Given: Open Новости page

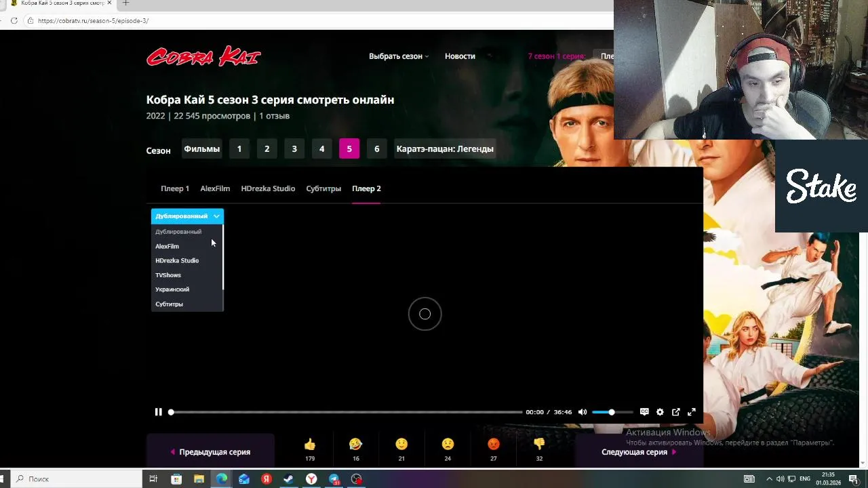Looking at the screenshot, I should click(x=460, y=56).
